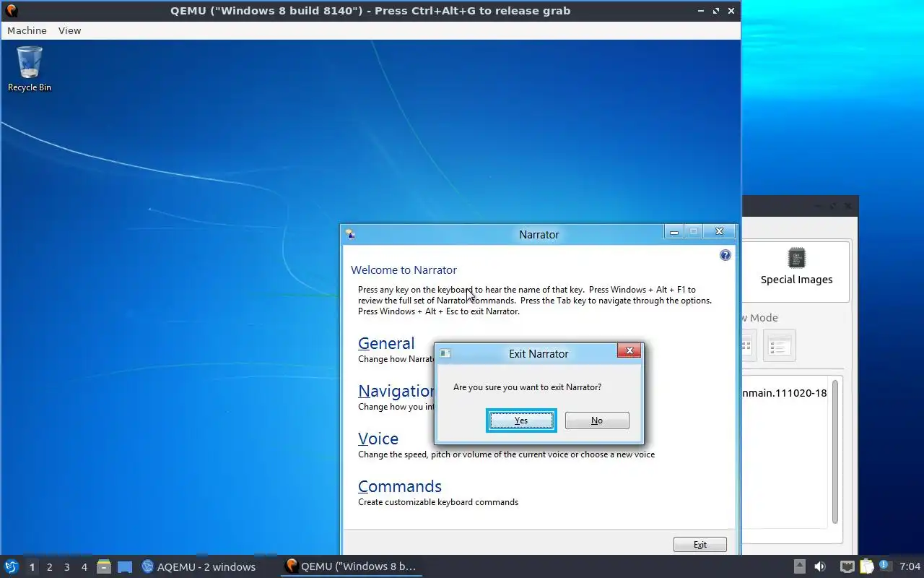This screenshot has height=578, width=924.
Task: Open the clipboard tray icon
Action: pyautogui.click(x=866, y=566)
